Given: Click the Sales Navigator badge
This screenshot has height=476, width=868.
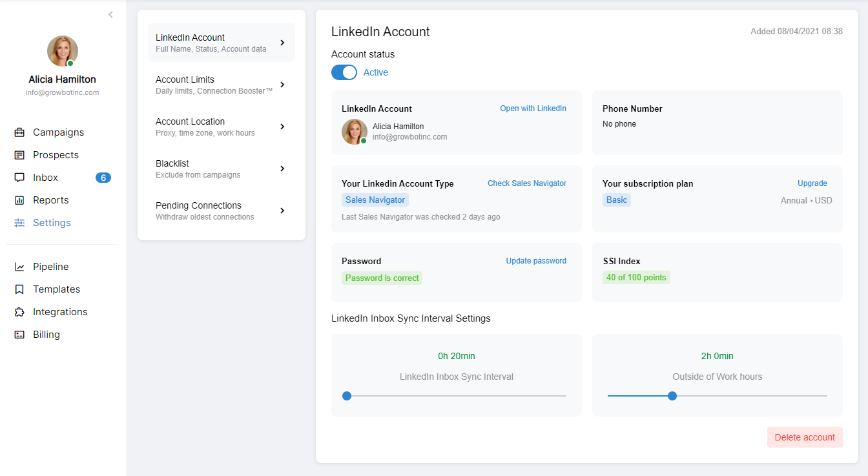Looking at the screenshot, I should click(375, 200).
